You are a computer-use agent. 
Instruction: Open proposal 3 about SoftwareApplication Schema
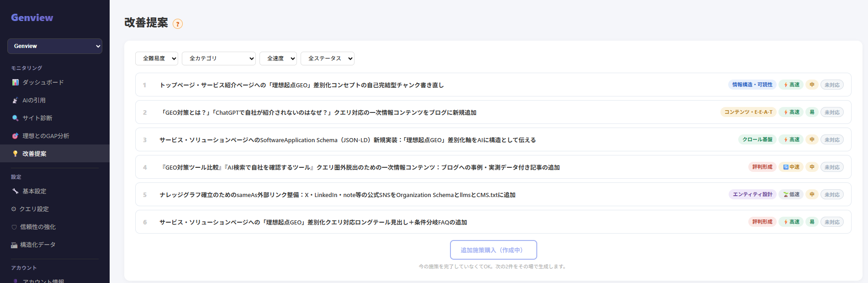point(493,139)
